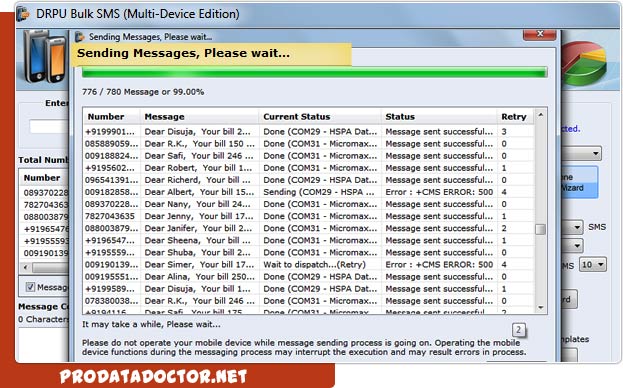The height and width of the screenshot is (388, 623).
Task: Click the pie chart graphic in main window
Action: 584,64
